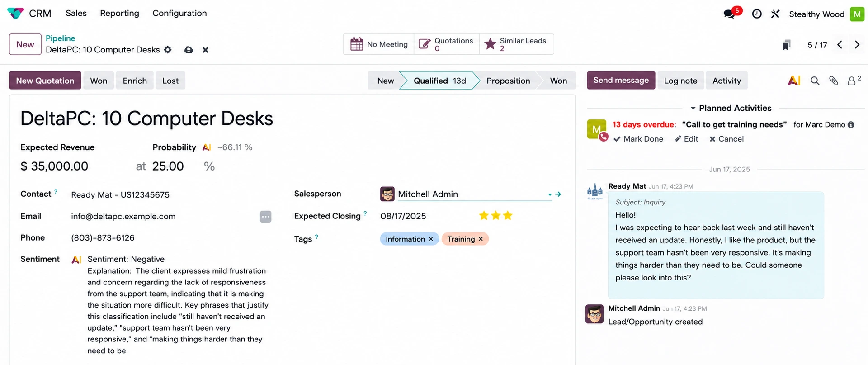Click the Log note button
The height and width of the screenshot is (365, 868).
point(680,81)
